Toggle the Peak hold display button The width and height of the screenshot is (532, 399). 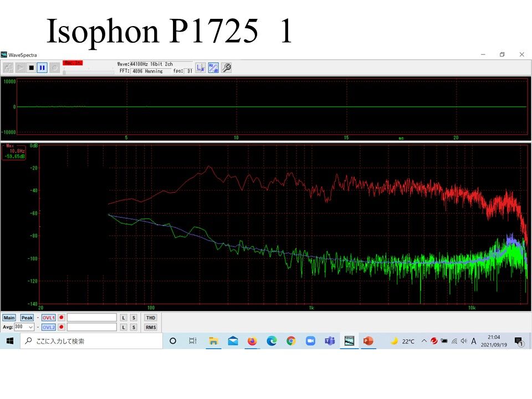point(27,318)
